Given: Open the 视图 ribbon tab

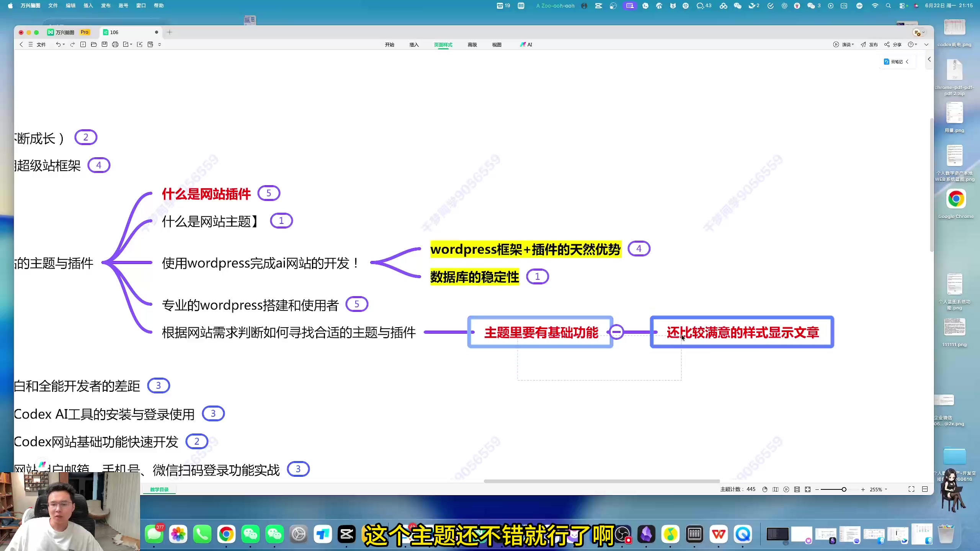Looking at the screenshot, I should (497, 45).
